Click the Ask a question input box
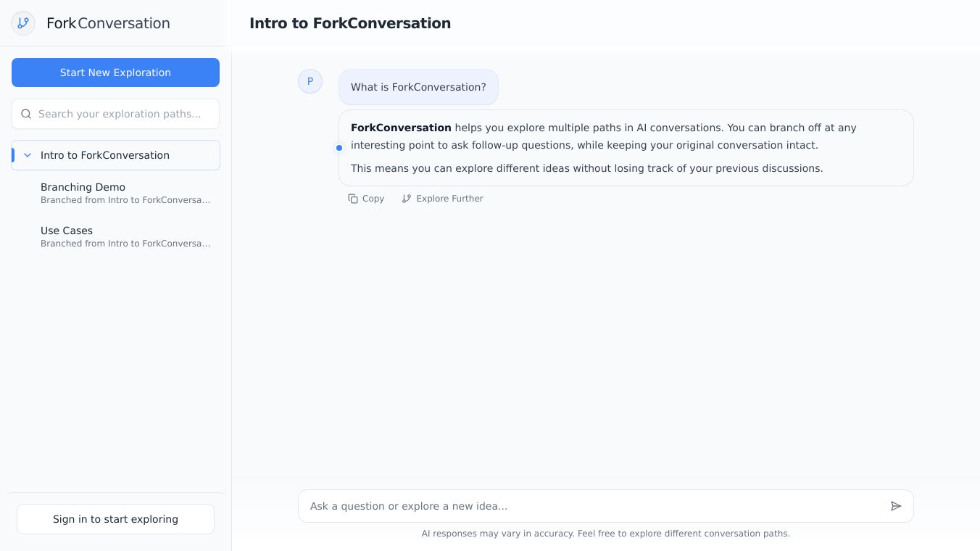The height and width of the screenshot is (551, 980). coord(594,506)
